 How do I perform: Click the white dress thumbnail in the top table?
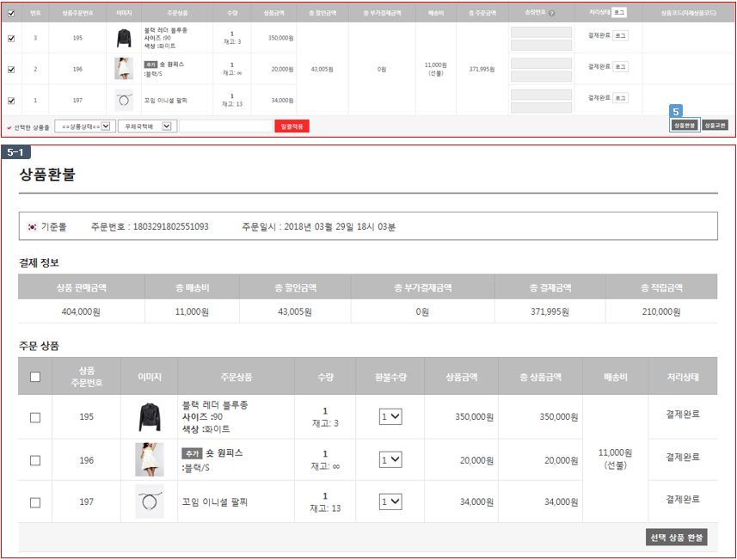pyautogui.click(x=124, y=69)
